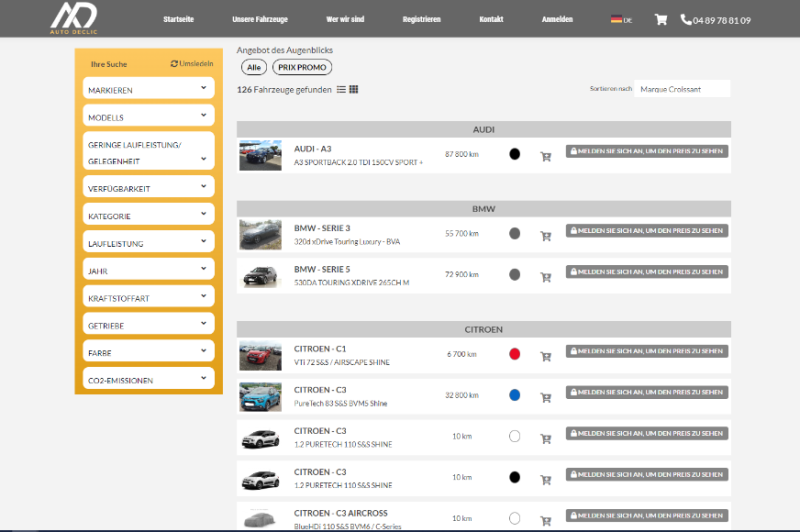The height and width of the screenshot is (532, 800).
Task: Add Citroen C1 to cart
Action: coord(546,356)
